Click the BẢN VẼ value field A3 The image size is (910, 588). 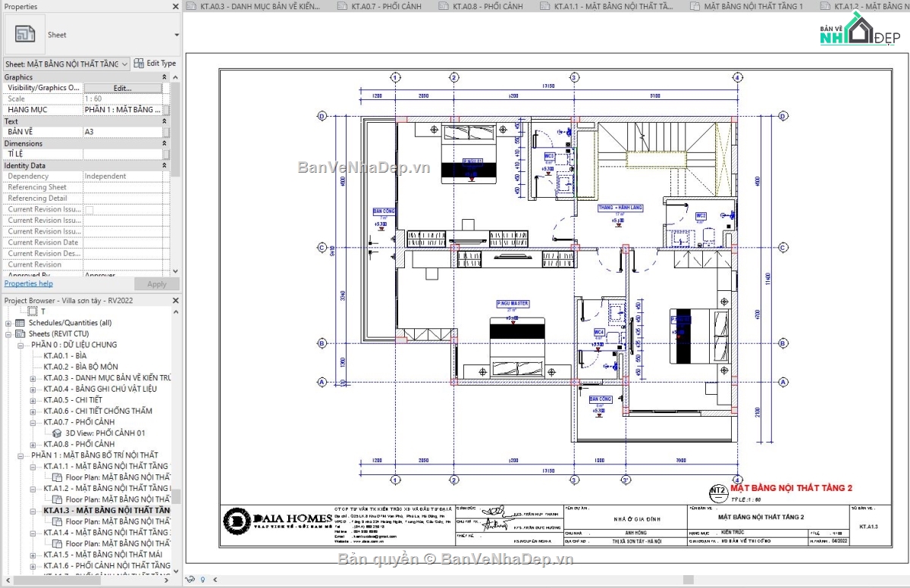[x=122, y=132]
